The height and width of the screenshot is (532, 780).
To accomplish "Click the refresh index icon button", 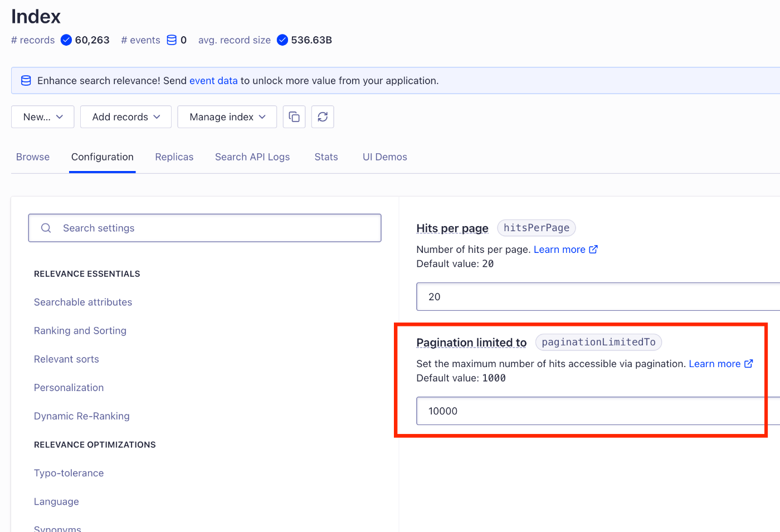I will click(x=323, y=117).
